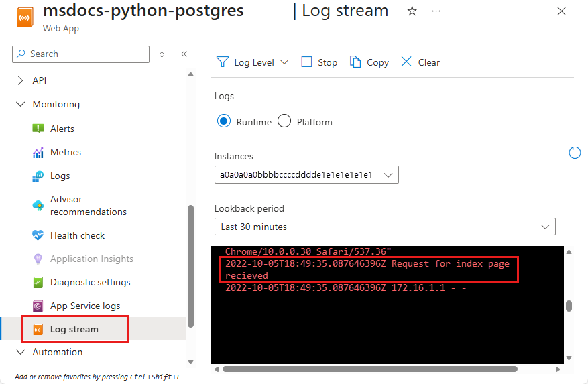The image size is (588, 384).
Task: Expand the Instances dropdown
Action: point(306,175)
